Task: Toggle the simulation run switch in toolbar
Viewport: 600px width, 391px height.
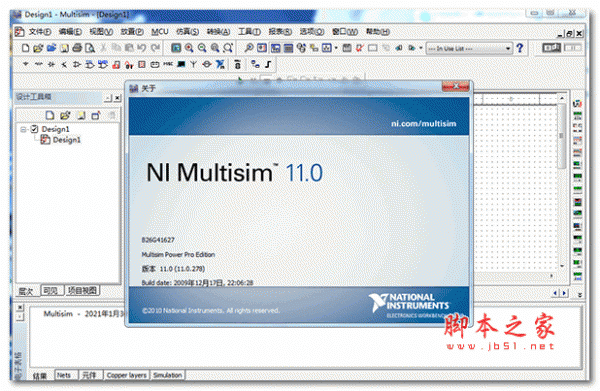Action: [x=551, y=48]
